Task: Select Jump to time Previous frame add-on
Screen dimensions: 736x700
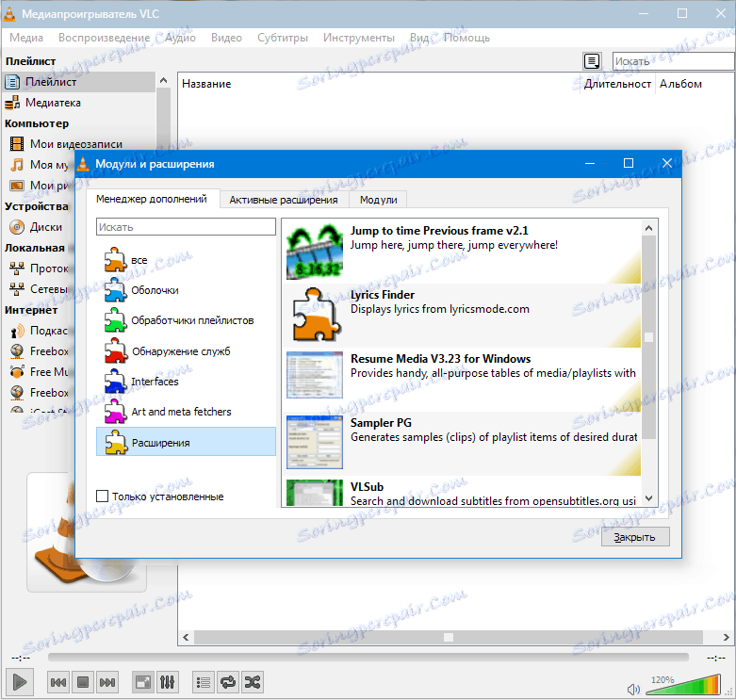Action: coord(462,252)
